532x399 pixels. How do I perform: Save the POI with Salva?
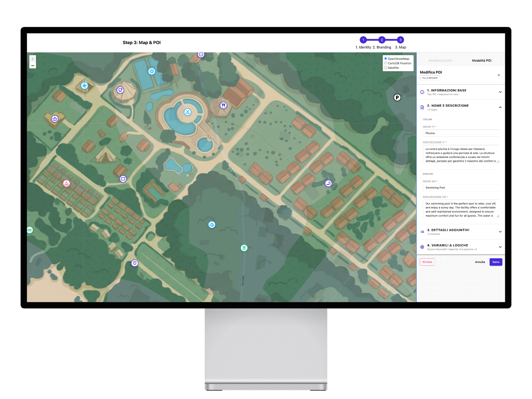click(496, 262)
